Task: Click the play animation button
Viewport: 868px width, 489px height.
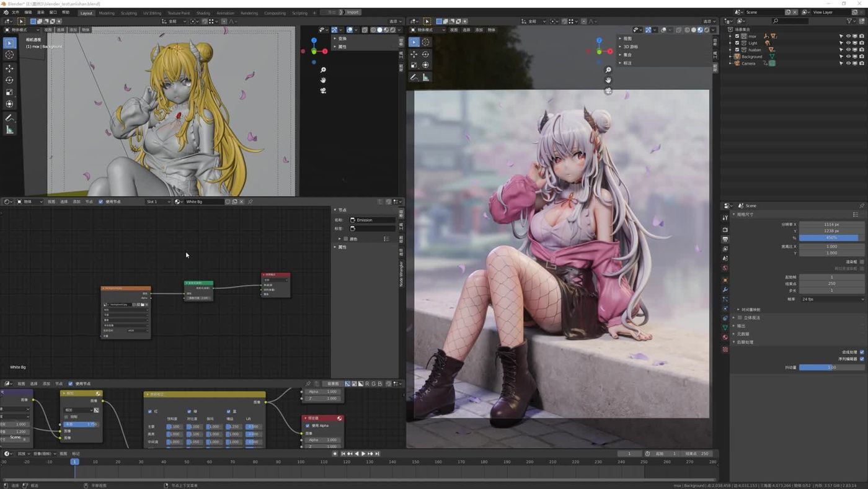Action: (363, 454)
